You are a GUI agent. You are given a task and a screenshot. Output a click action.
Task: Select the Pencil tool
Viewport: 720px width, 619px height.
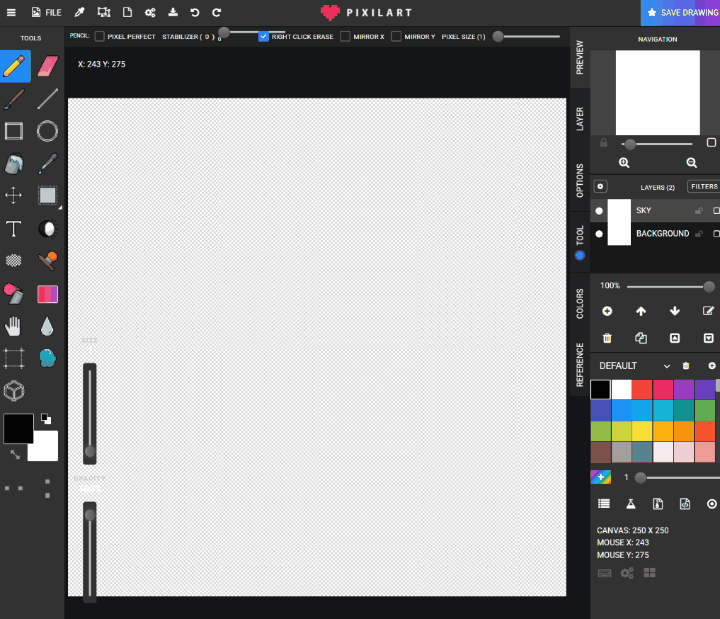click(15, 66)
